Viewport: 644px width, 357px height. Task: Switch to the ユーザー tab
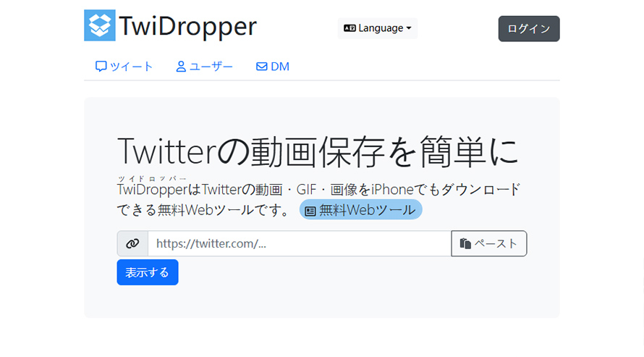tap(204, 67)
